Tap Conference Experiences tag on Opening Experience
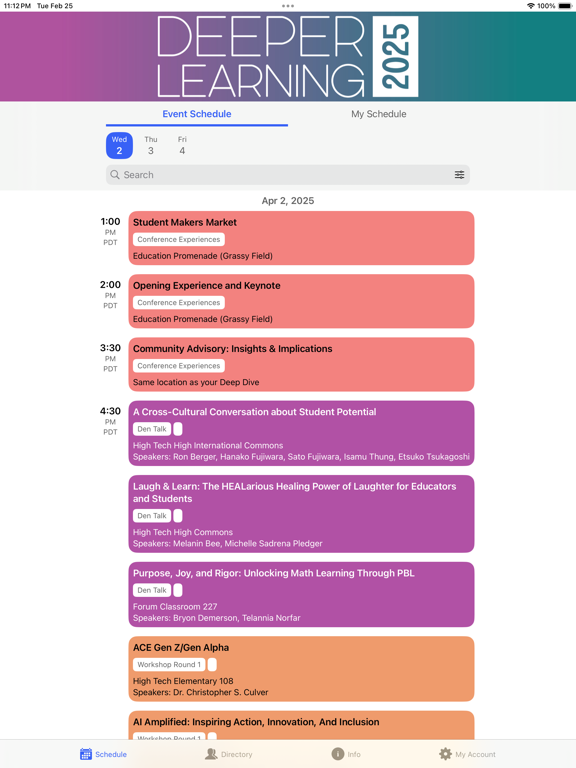The height and width of the screenshot is (768, 576). [x=179, y=303]
